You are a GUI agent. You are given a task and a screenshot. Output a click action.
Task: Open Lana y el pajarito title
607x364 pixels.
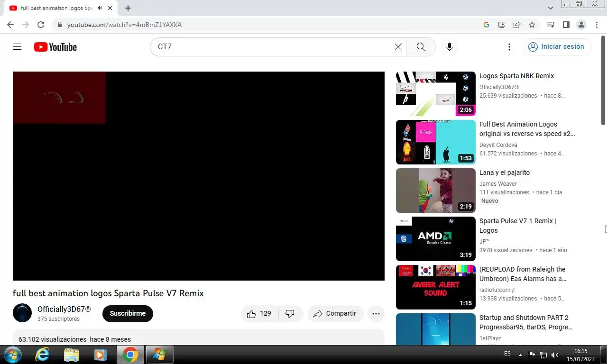click(505, 173)
